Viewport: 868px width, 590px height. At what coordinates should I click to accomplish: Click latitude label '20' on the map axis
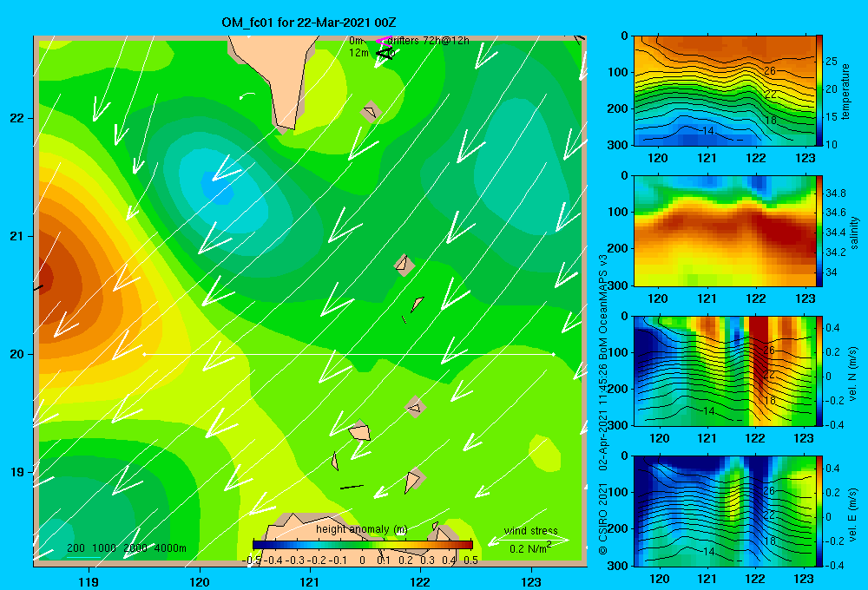pos(16,354)
